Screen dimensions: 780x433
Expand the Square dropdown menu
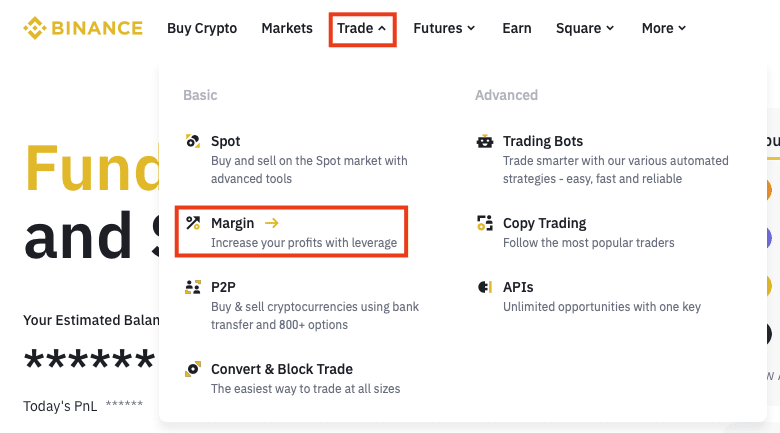coord(585,28)
